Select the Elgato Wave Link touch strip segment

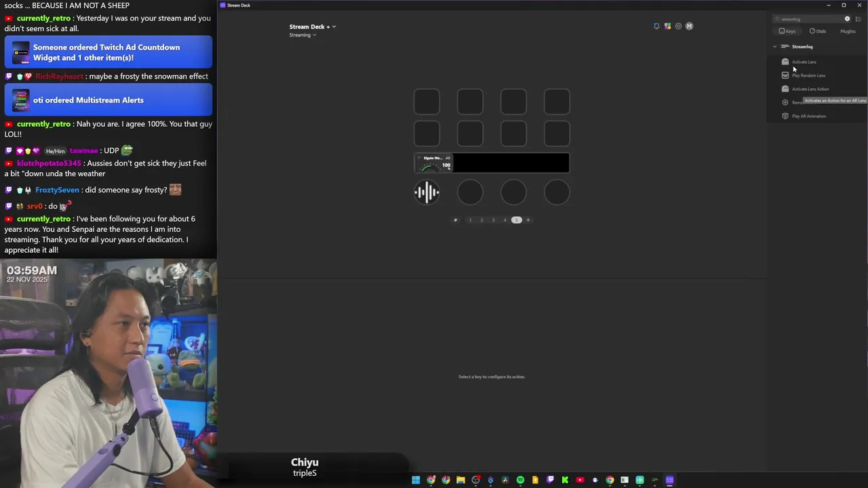pos(434,163)
